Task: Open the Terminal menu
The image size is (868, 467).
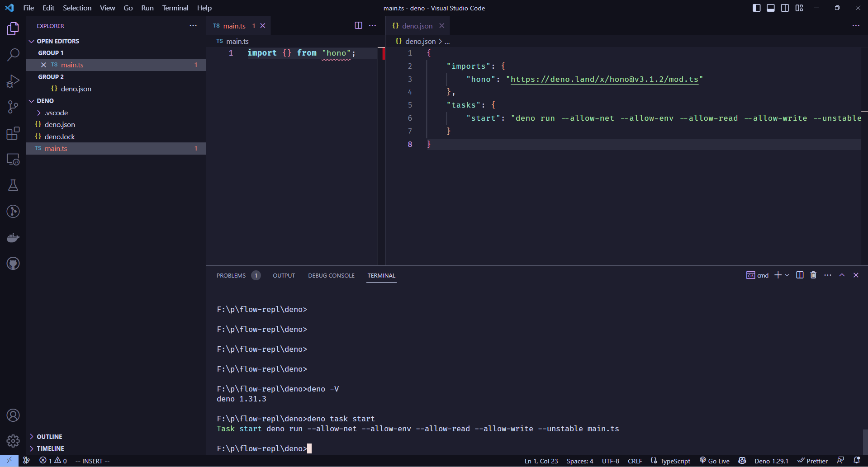Action: (175, 8)
